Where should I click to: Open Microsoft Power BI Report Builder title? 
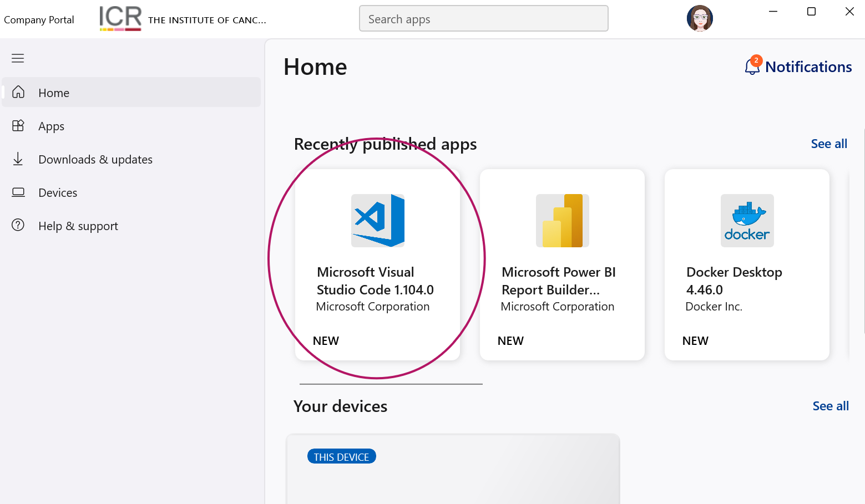(559, 281)
